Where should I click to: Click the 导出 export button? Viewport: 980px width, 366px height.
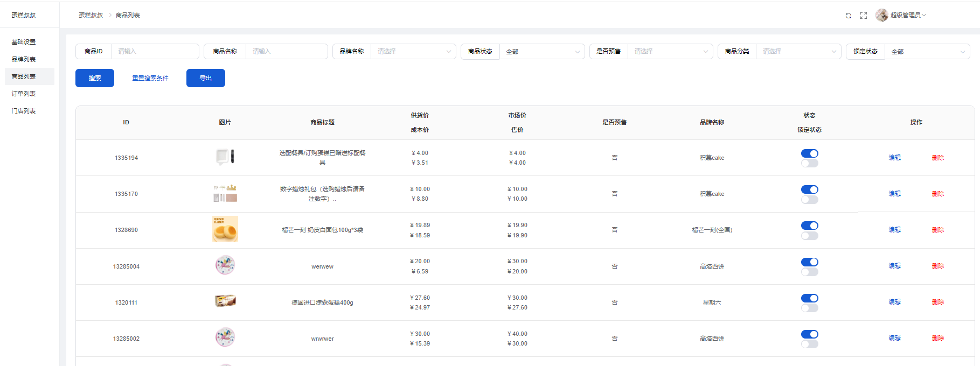tap(206, 78)
